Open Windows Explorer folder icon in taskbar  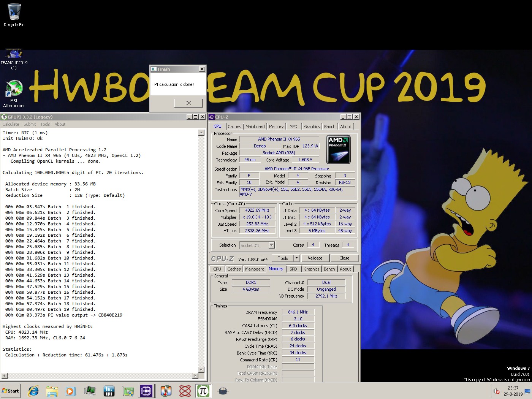click(52, 391)
